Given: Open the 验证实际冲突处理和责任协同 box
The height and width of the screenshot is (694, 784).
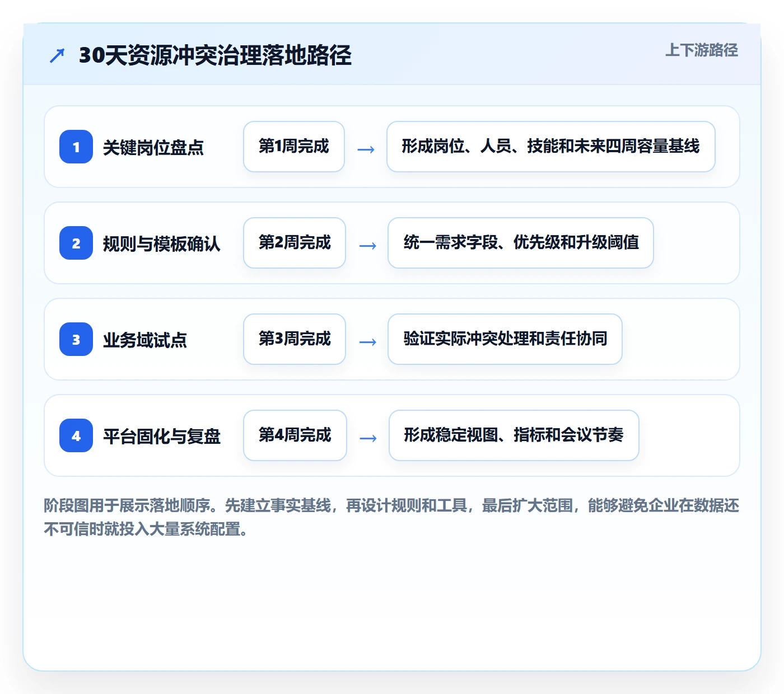Looking at the screenshot, I should 505,339.
